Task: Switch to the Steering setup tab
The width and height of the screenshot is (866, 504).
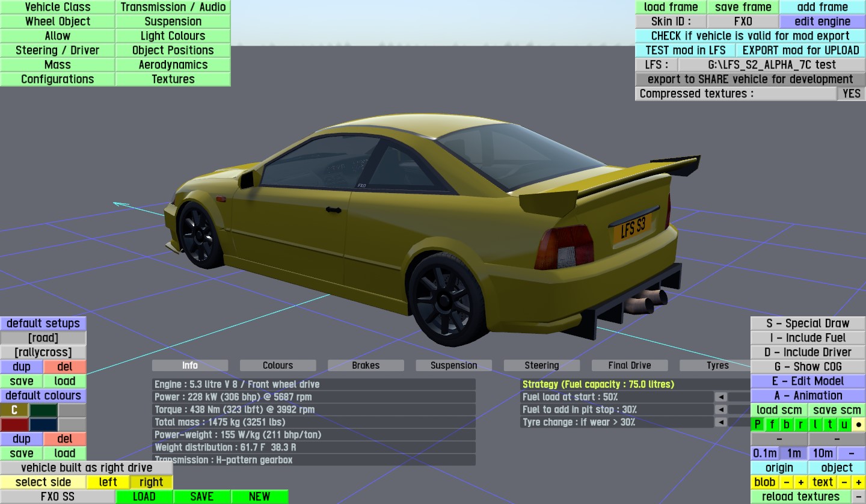Action: [541, 366]
